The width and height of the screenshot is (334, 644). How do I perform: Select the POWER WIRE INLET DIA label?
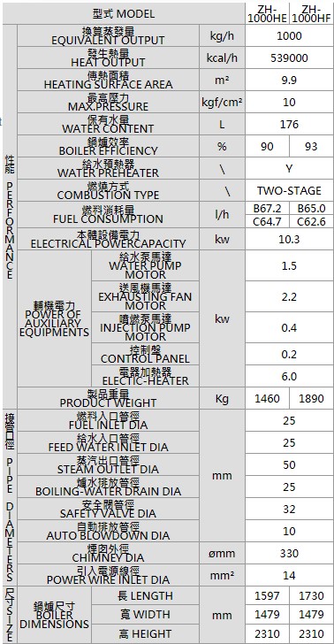pyautogui.click(x=109, y=575)
